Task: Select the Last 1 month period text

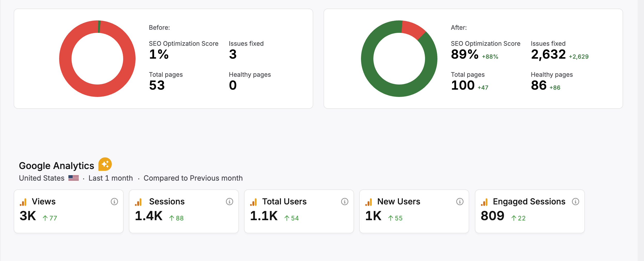Action: tap(111, 178)
